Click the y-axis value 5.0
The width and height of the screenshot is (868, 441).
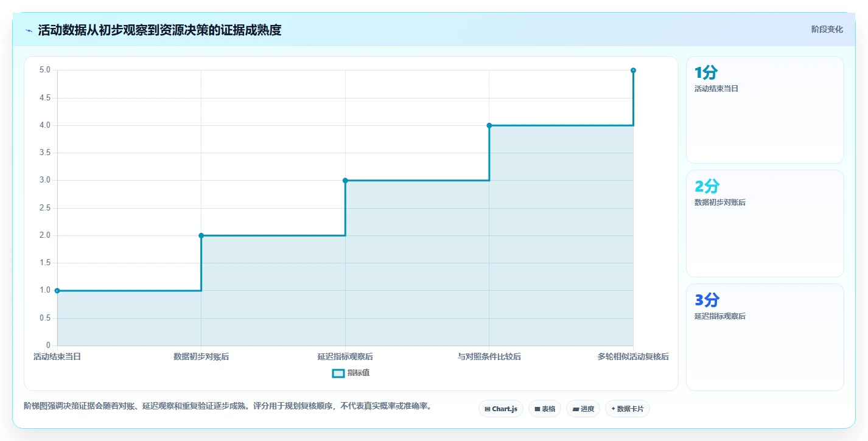[45, 70]
